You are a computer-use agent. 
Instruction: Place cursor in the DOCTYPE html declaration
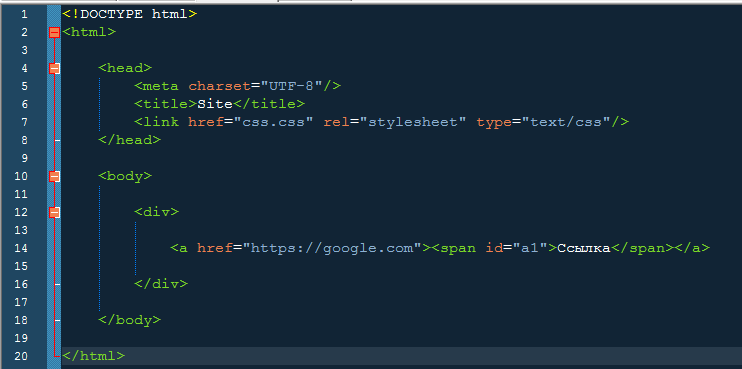129,14
